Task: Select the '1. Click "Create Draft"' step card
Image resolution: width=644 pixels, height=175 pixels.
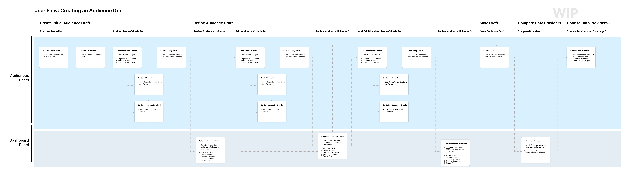Action: coord(53,57)
